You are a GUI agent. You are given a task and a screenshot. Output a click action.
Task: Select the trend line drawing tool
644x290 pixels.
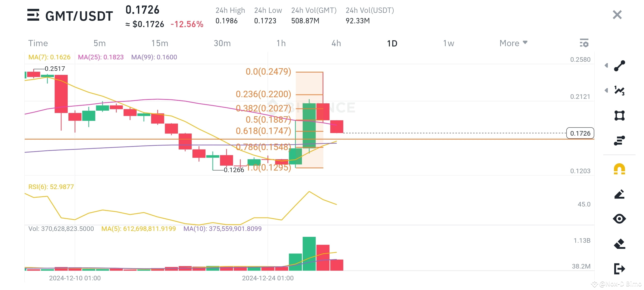click(619, 65)
